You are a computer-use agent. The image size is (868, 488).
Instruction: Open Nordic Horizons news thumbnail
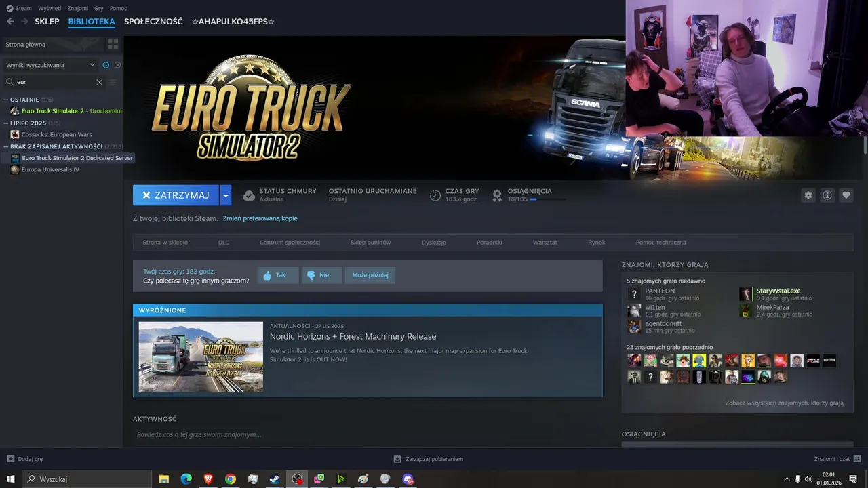pos(201,357)
